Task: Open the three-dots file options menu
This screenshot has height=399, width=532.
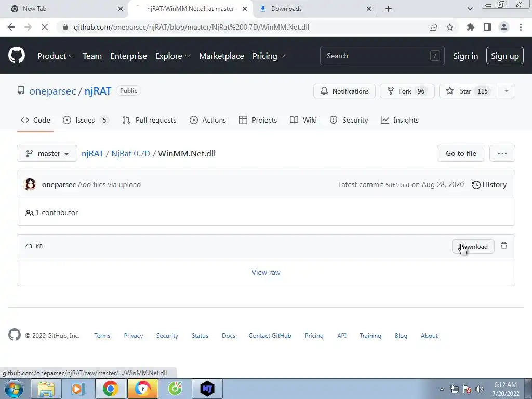Action: (x=502, y=153)
